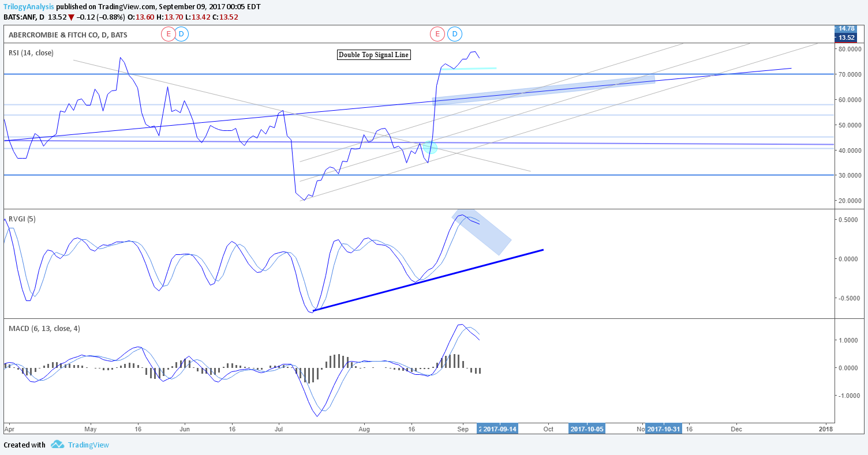The height and width of the screenshot is (455, 868).
Task: Click the first red earnings E marker near the chart title
Action: [x=168, y=34]
